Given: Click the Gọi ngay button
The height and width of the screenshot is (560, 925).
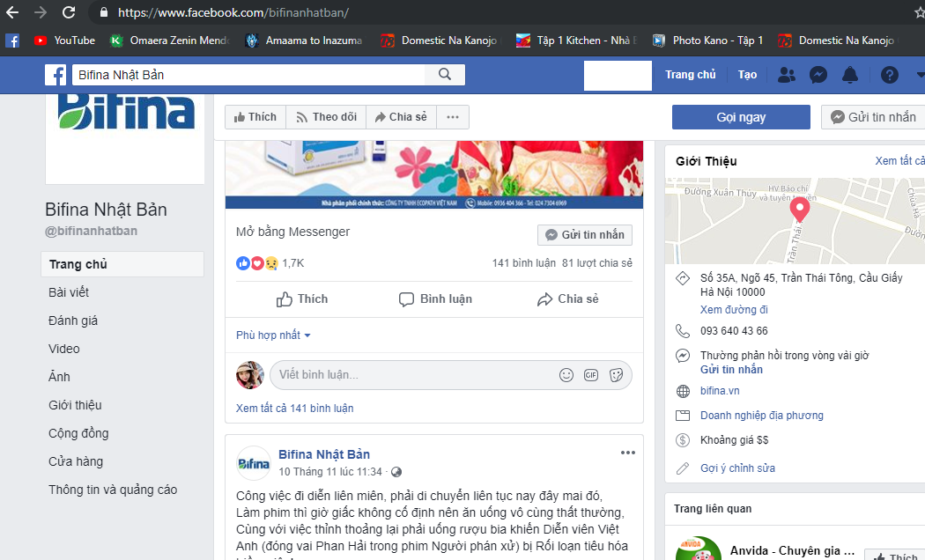Looking at the screenshot, I should (x=741, y=117).
